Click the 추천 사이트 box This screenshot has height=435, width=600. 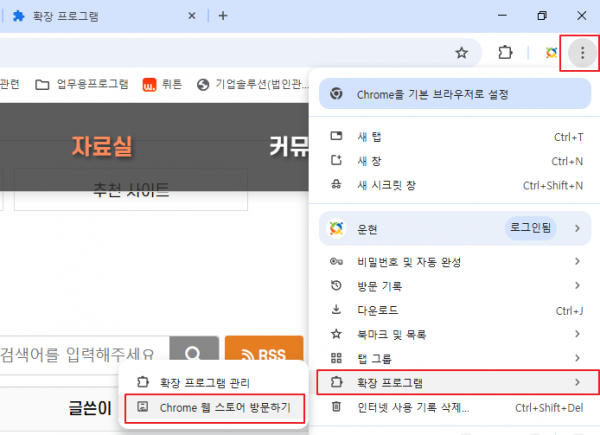[x=131, y=189]
